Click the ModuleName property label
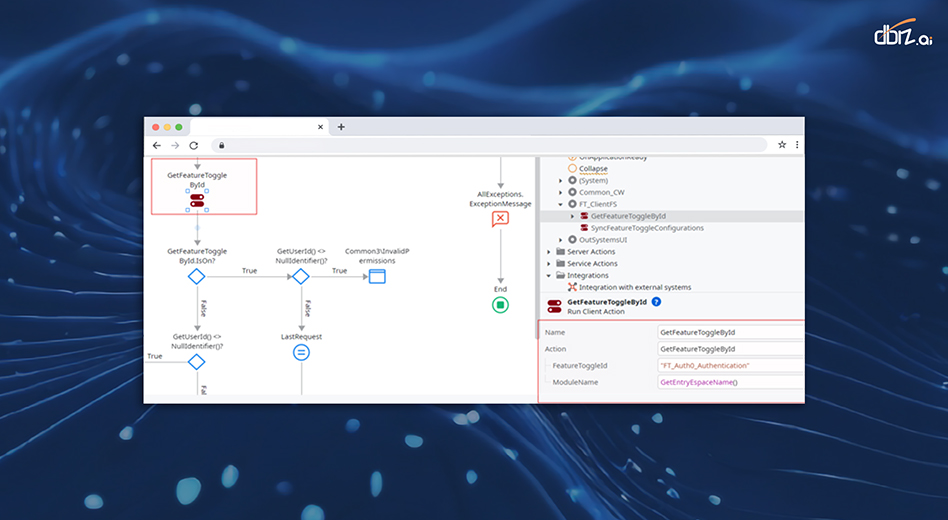The height and width of the screenshot is (520, 948). [575, 382]
